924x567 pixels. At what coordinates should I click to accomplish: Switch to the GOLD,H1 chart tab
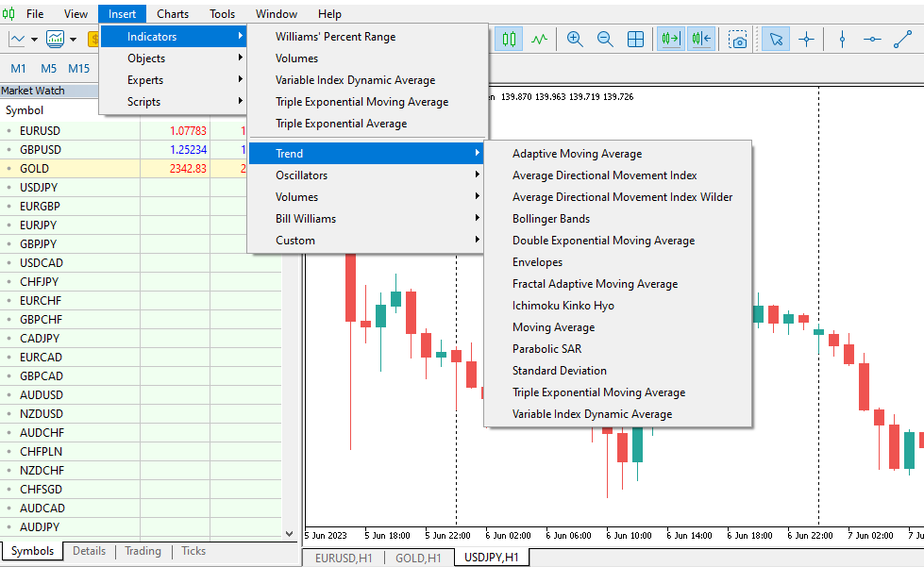point(417,558)
